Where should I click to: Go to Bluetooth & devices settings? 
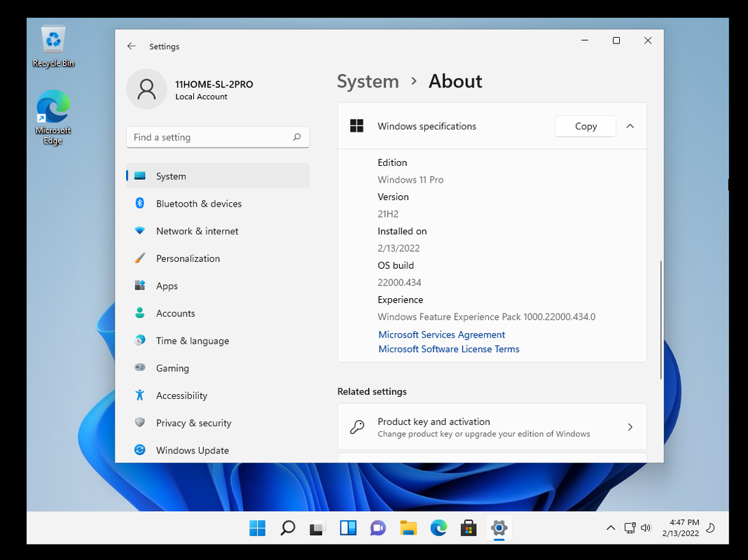pos(218,204)
